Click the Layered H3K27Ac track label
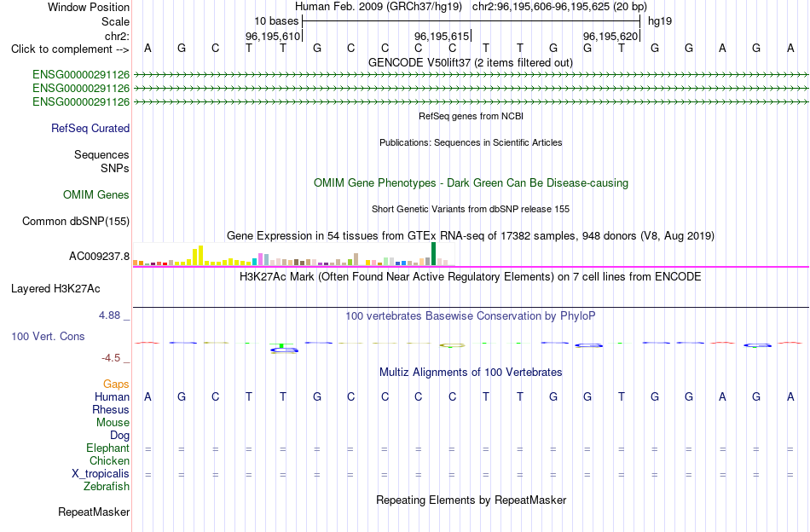This screenshot has width=810, height=532. coord(55,289)
